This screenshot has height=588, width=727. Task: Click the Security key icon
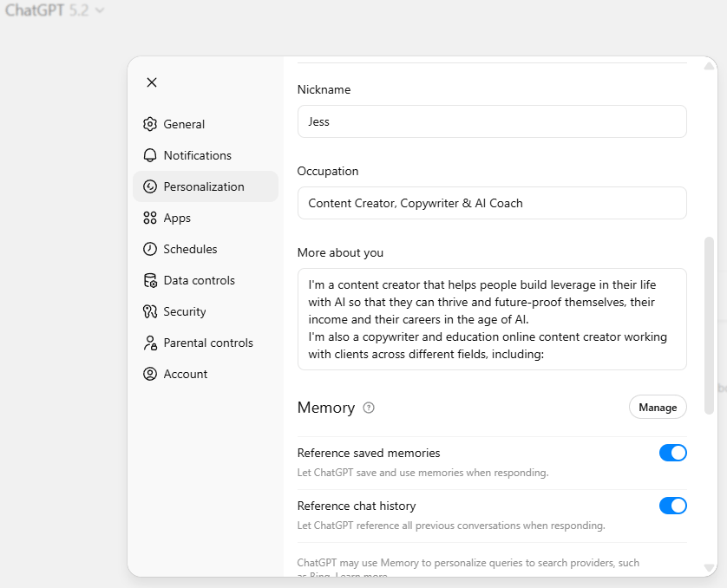coord(150,311)
